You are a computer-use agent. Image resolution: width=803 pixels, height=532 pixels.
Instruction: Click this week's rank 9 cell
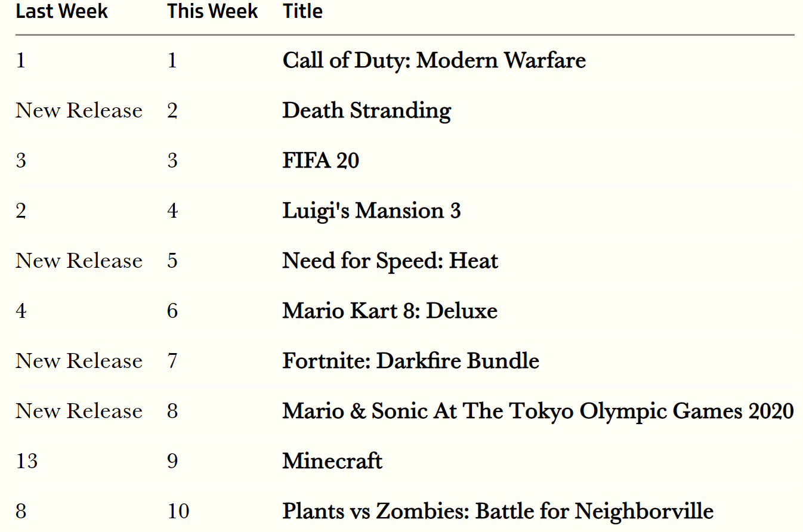172,461
